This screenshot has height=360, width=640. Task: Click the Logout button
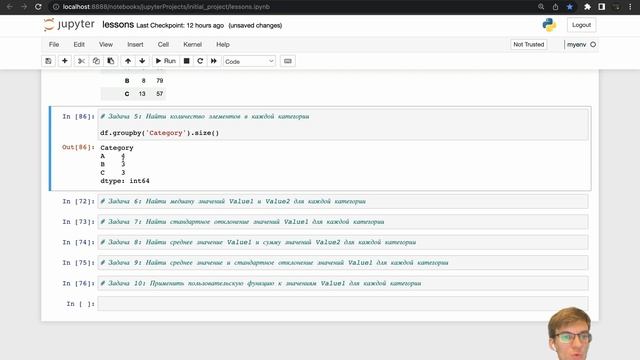coord(581,25)
